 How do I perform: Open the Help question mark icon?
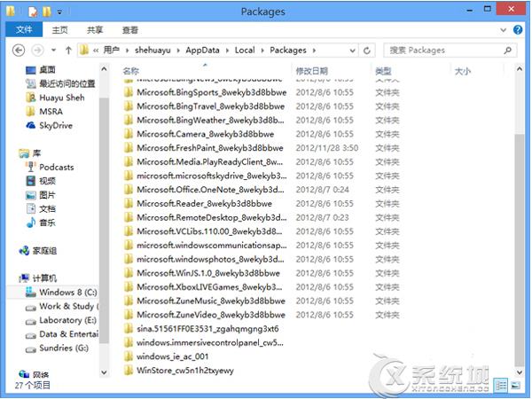pos(518,30)
